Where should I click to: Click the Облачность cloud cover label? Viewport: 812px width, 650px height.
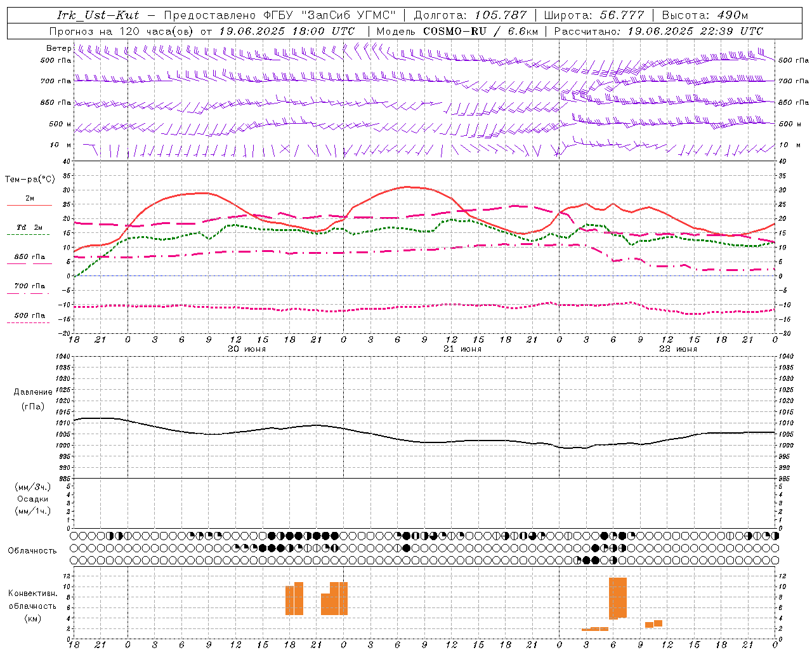(32, 551)
